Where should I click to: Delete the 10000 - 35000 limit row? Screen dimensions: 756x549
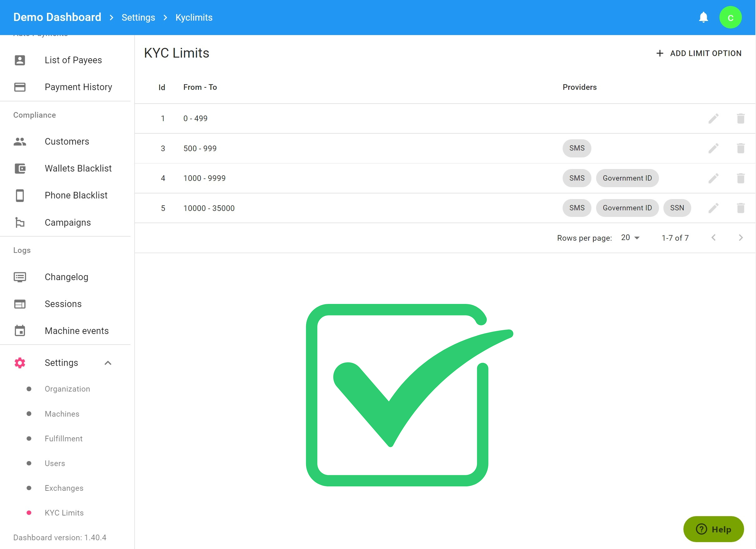click(740, 208)
